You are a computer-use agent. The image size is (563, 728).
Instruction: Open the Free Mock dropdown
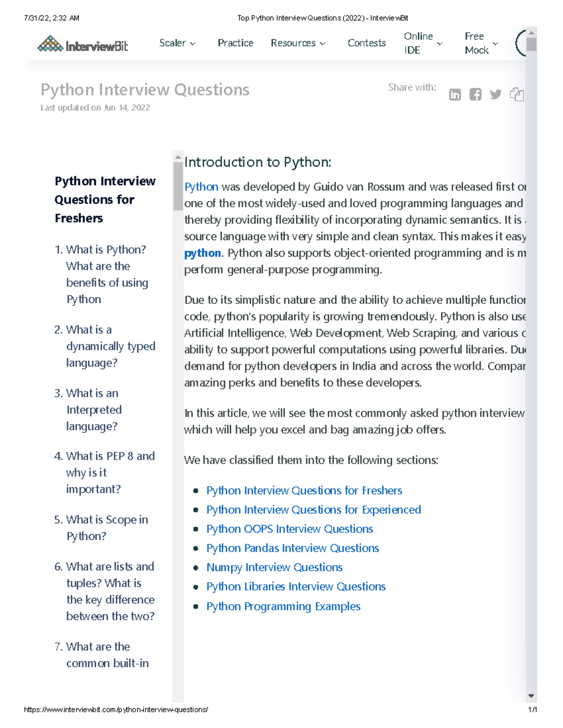coord(481,43)
